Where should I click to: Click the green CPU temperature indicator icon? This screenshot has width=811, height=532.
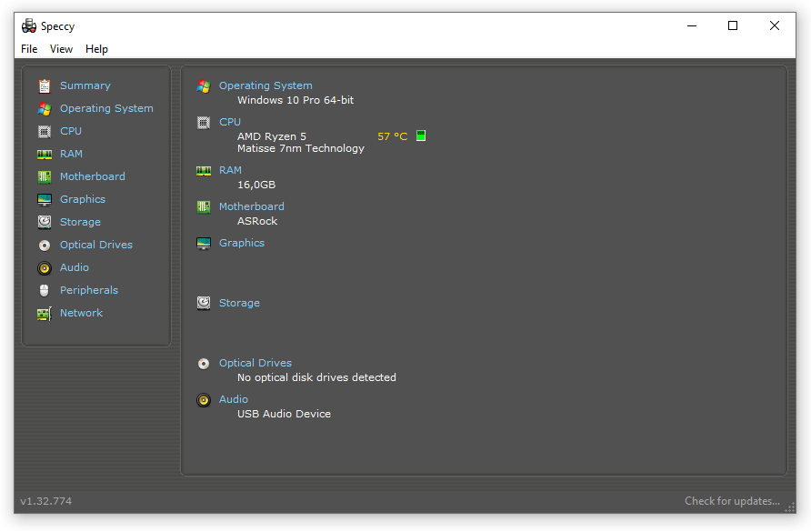pos(421,136)
